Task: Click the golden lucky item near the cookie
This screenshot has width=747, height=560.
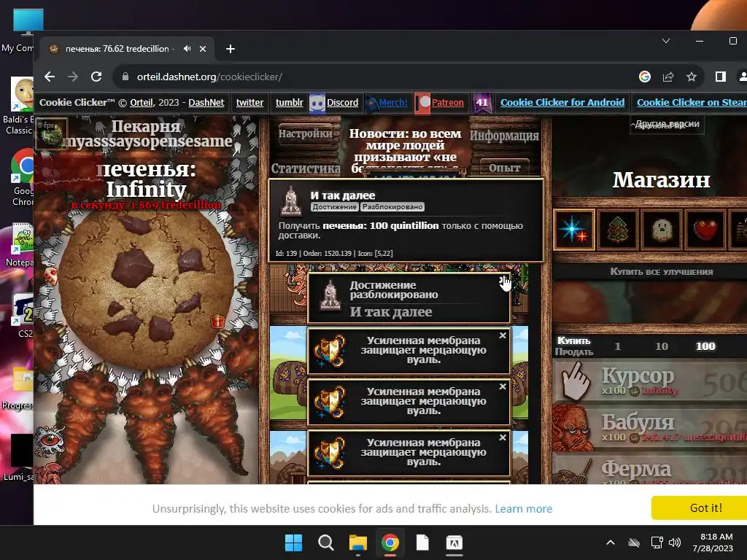Action: tap(217, 322)
